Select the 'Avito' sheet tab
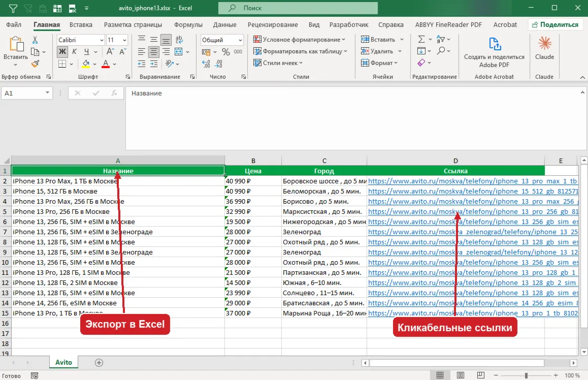 click(x=63, y=362)
